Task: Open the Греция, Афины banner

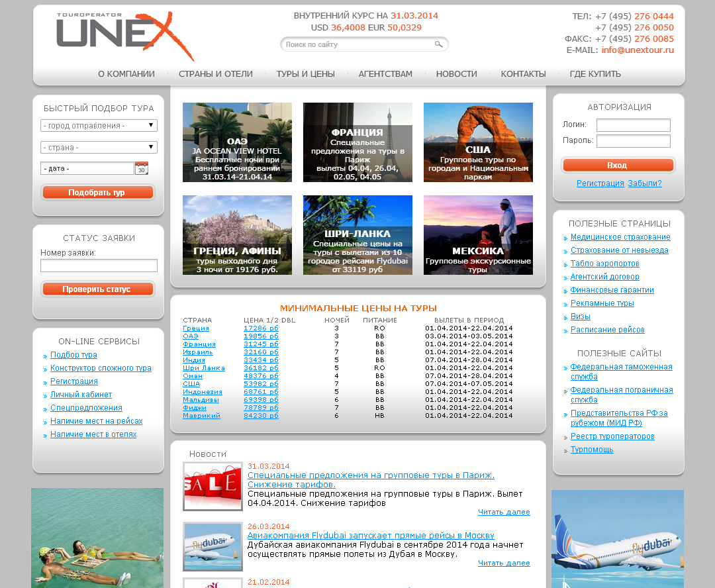Action: pyautogui.click(x=237, y=235)
